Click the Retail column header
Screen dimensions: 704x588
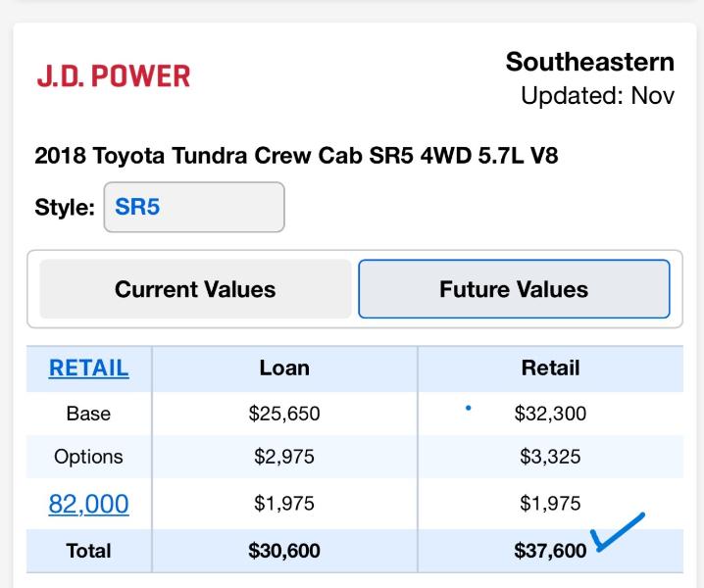coord(550,368)
